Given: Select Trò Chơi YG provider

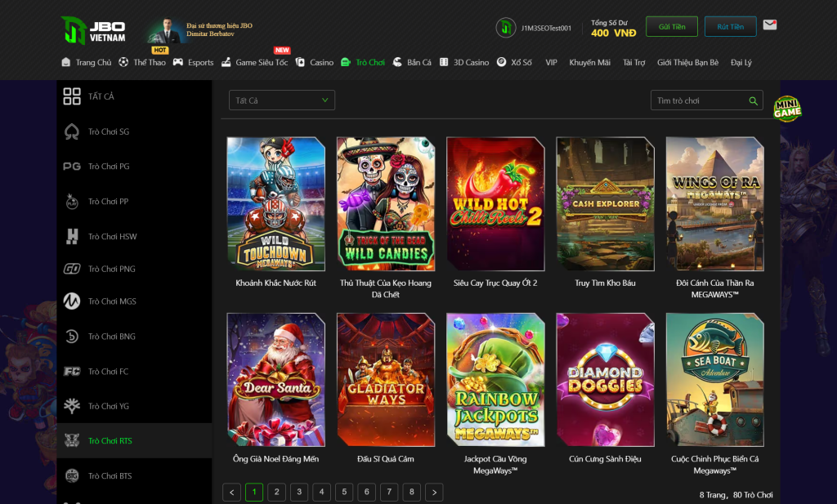Looking at the screenshot, I should 135,406.
